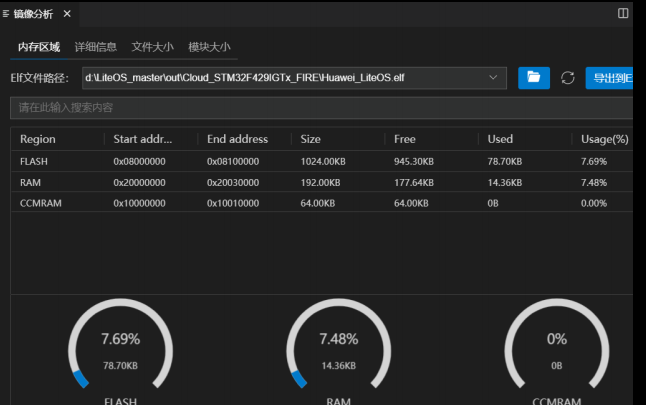Click the 0B used table cell
Viewport: 646px width, 405px height.
click(x=493, y=203)
